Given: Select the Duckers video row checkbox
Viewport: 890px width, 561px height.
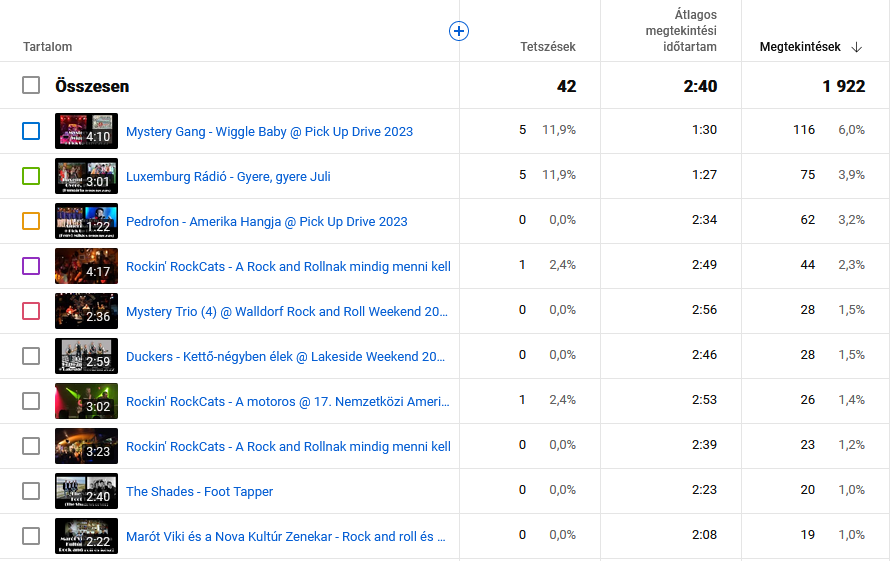Looking at the screenshot, I should tap(31, 356).
